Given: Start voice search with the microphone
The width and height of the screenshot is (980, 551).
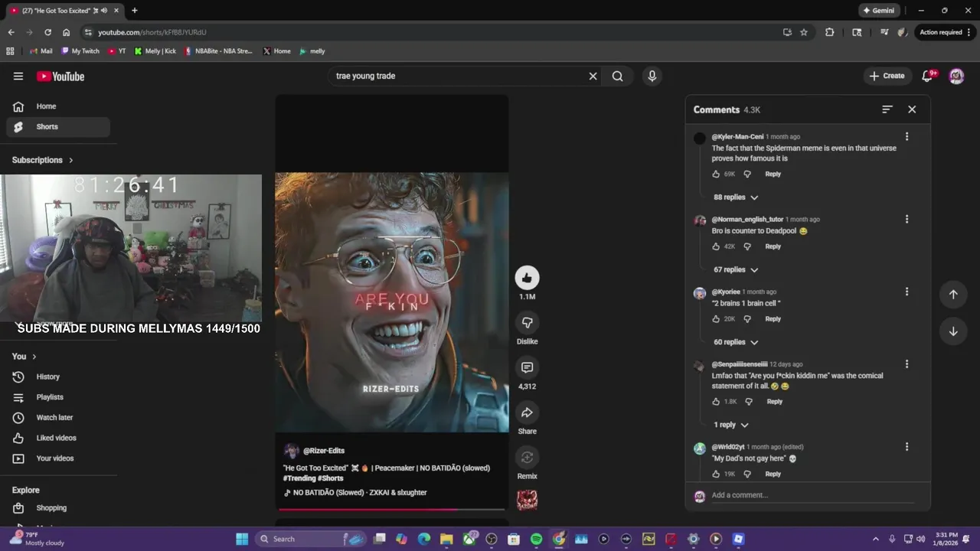Looking at the screenshot, I should pyautogui.click(x=652, y=76).
